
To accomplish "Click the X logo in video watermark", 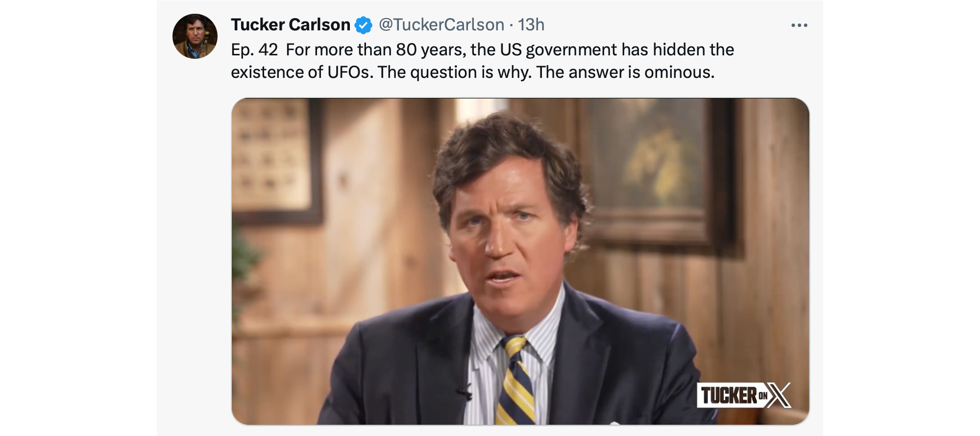I will click(779, 395).
